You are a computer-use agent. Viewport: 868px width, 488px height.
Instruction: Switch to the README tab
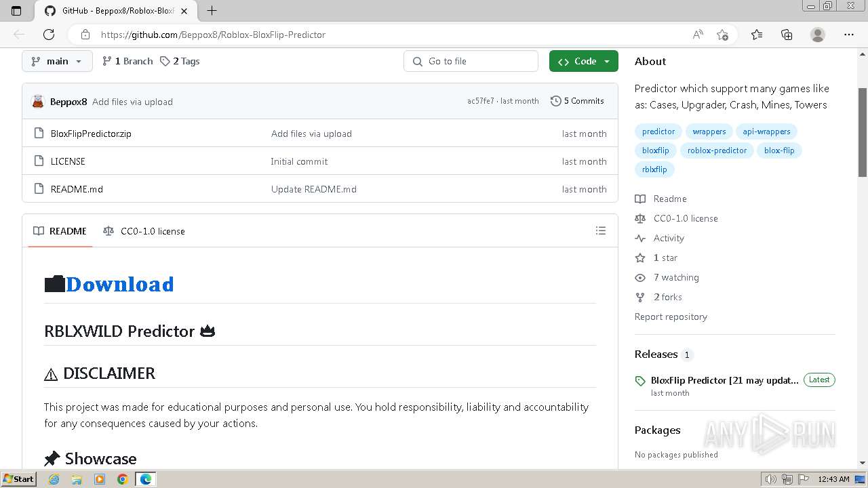(x=60, y=231)
